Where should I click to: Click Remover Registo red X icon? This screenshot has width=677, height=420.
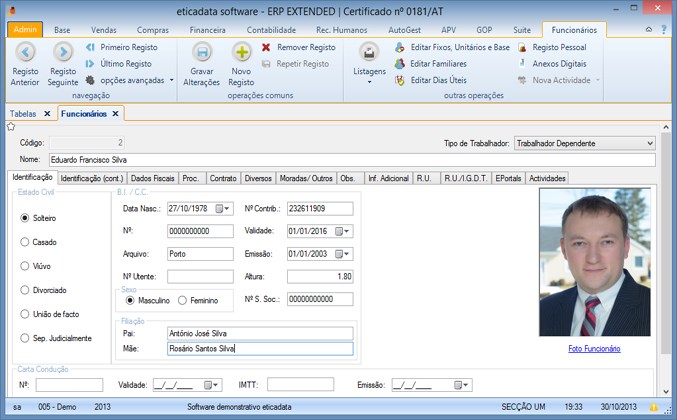pos(266,47)
